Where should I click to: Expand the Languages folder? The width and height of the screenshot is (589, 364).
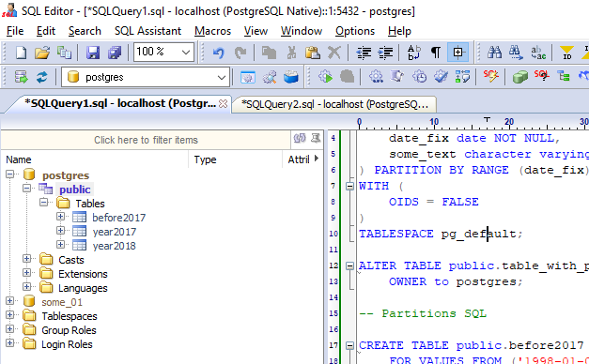coord(26,287)
